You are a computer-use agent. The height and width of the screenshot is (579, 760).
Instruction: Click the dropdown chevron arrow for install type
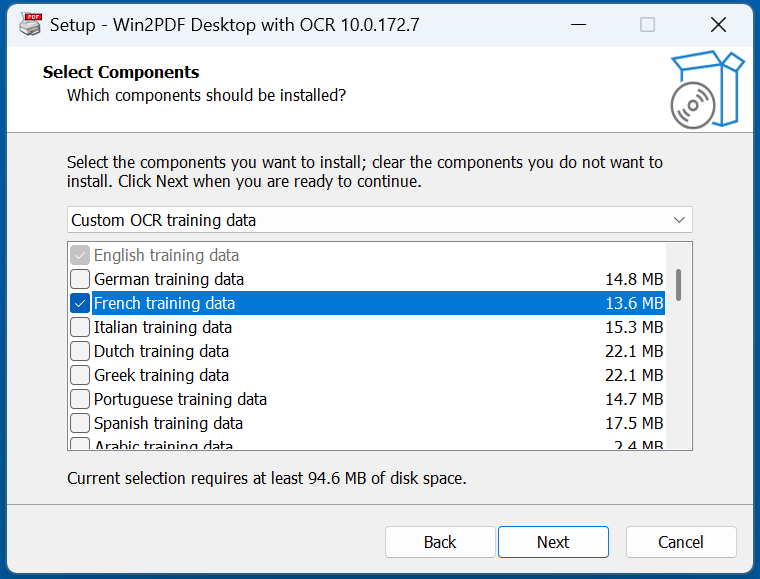coord(680,220)
